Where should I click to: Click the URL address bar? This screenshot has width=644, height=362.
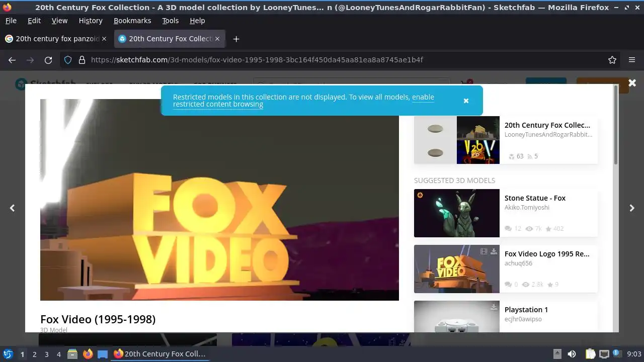(x=340, y=60)
